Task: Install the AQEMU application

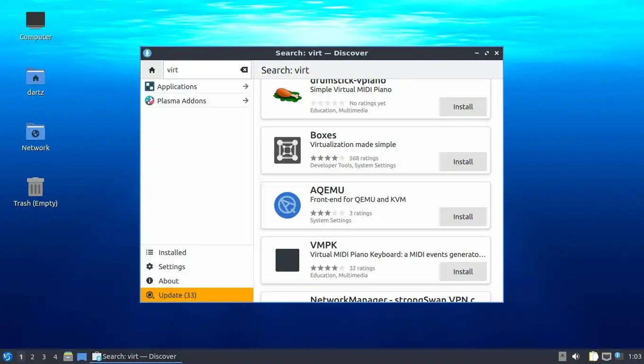Action: (x=463, y=217)
